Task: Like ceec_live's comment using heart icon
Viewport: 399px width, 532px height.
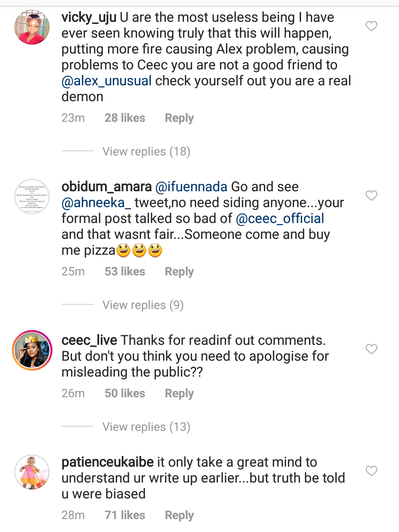Action: [371, 349]
